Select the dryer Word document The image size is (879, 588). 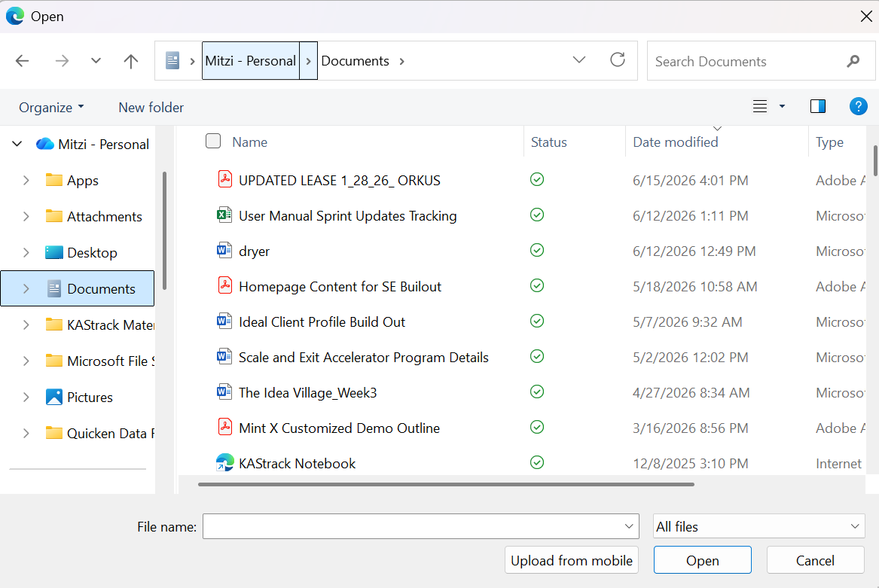[254, 251]
